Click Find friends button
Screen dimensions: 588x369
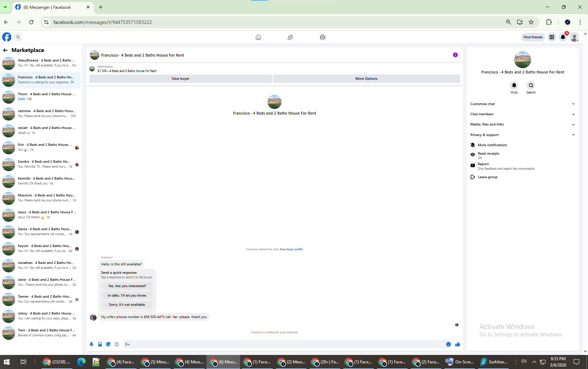533,37
